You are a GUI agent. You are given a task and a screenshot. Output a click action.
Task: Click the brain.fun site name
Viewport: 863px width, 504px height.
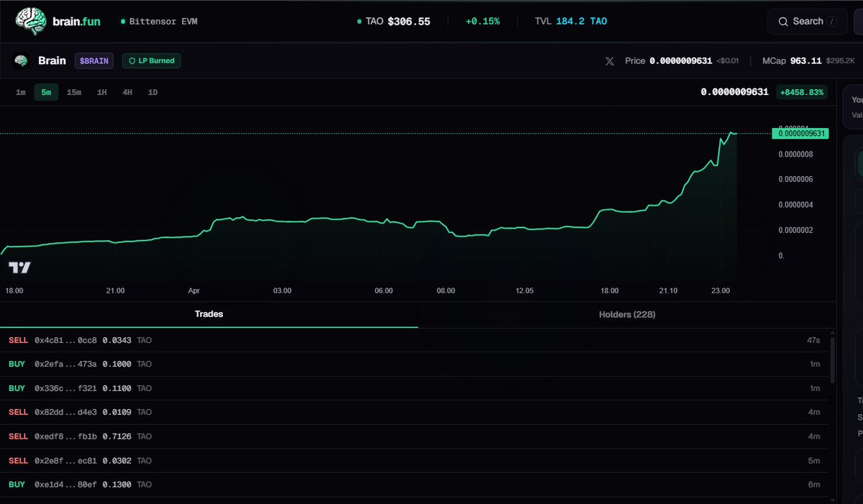(76, 22)
